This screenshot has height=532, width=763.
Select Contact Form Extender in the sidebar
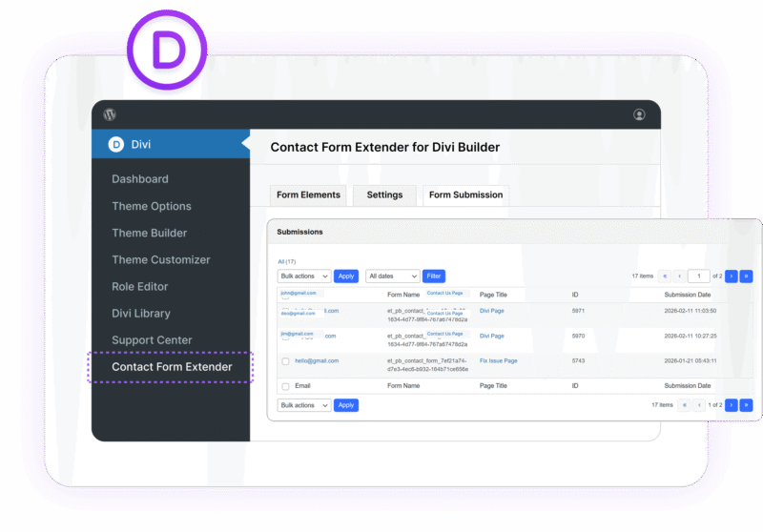172,367
